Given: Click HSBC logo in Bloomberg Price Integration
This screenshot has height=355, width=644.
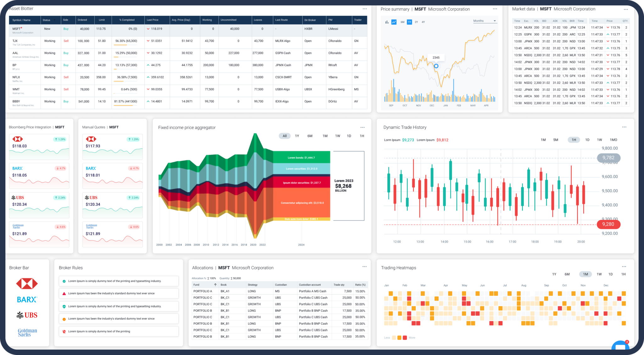Looking at the screenshot, I should pyautogui.click(x=18, y=139).
